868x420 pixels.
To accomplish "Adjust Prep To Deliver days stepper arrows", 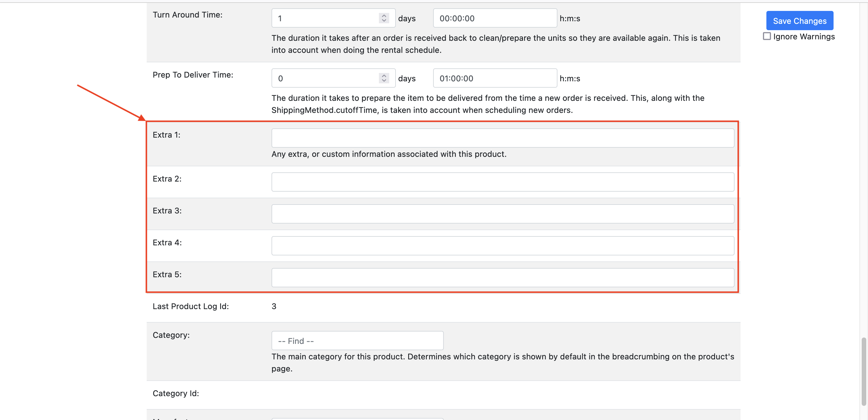I will pyautogui.click(x=384, y=78).
